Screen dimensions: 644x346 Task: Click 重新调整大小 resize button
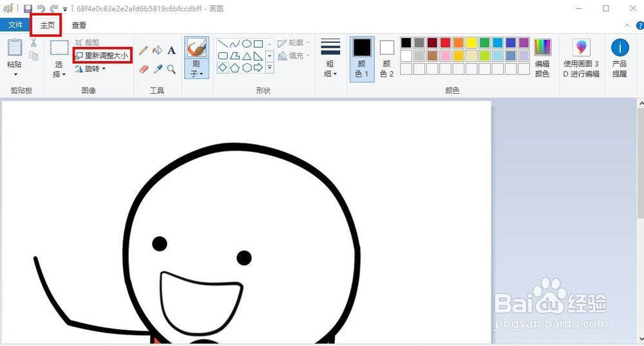102,55
